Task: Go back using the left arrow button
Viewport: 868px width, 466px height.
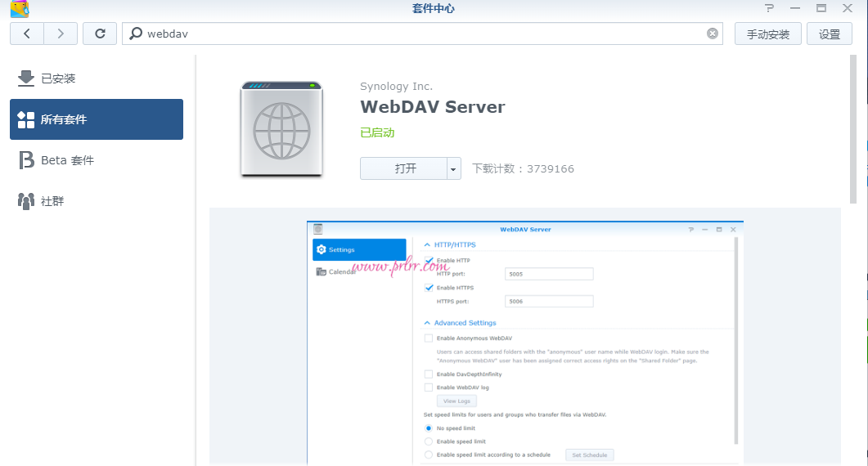Action: pos(27,34)
